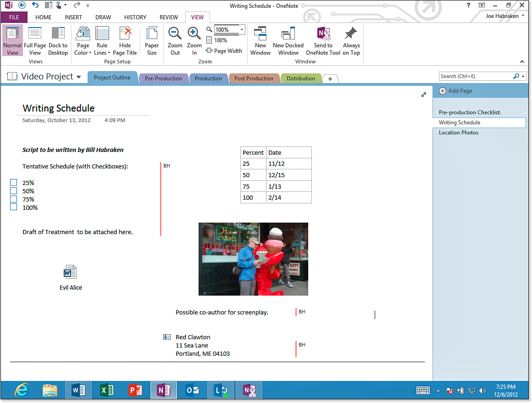This screenshot has width=532, height=403.
Task: Tick the 75% schedule checkbox
Action: [14, 199]
